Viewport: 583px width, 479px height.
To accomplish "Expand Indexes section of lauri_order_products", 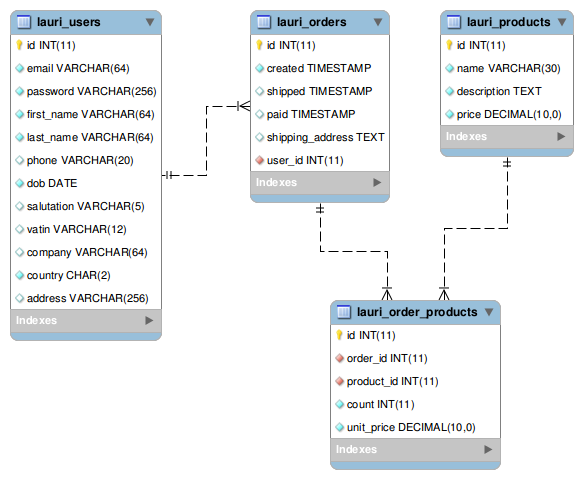I will coord(488,449).
